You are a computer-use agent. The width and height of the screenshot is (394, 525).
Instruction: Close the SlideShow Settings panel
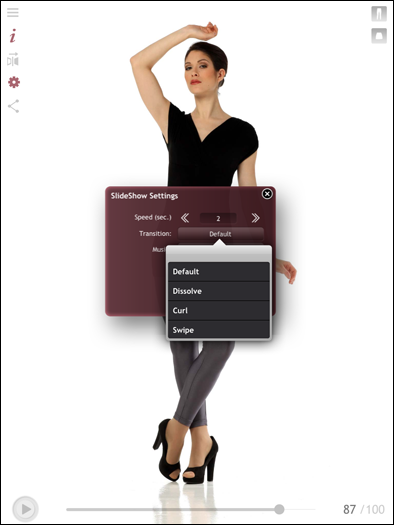pos(267,194)
